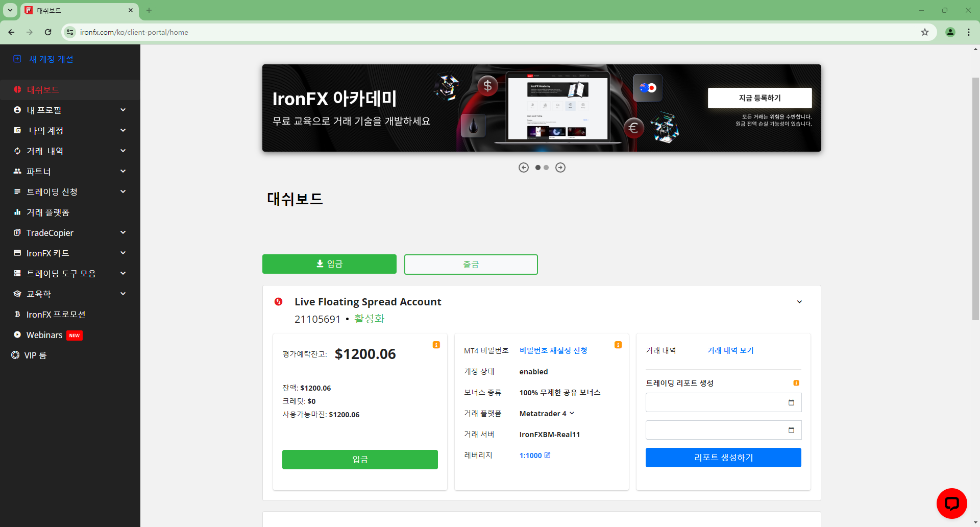
Task: Expand the Metatrader 4 dropdown
Action: tap(572, 413)
